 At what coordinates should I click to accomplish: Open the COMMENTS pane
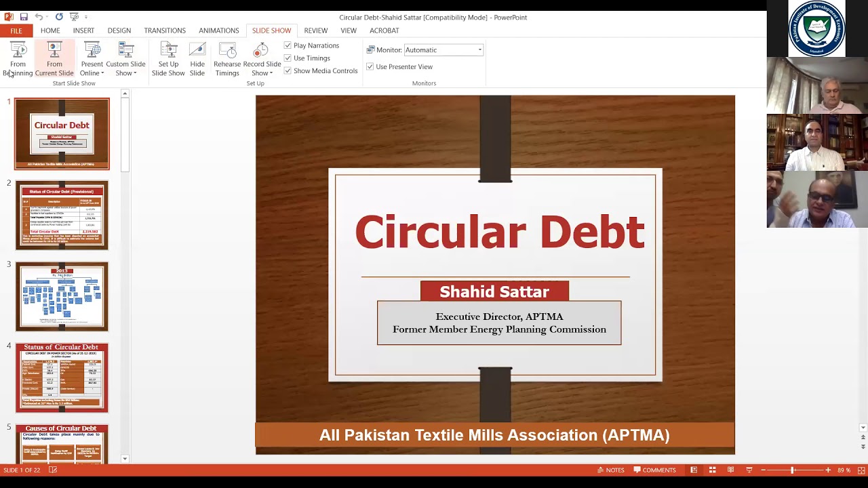pyautogui.click(x=654, y=470)
